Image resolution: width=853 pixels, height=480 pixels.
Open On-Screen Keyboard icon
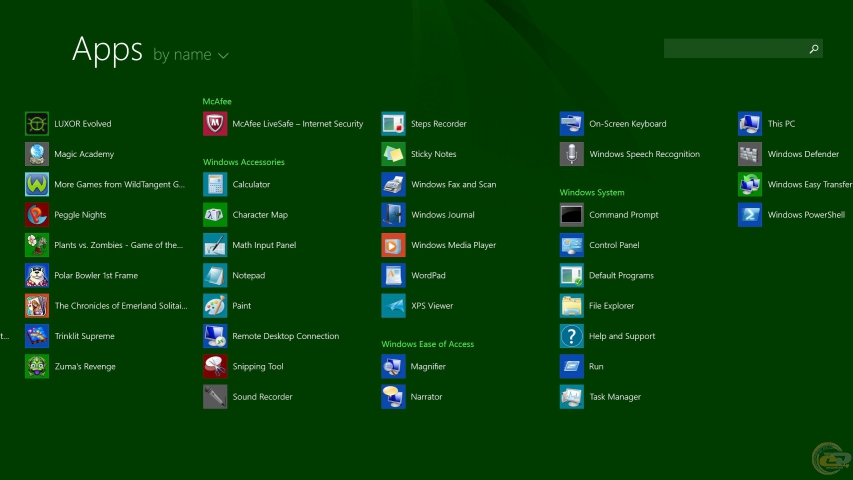(572, 124)
